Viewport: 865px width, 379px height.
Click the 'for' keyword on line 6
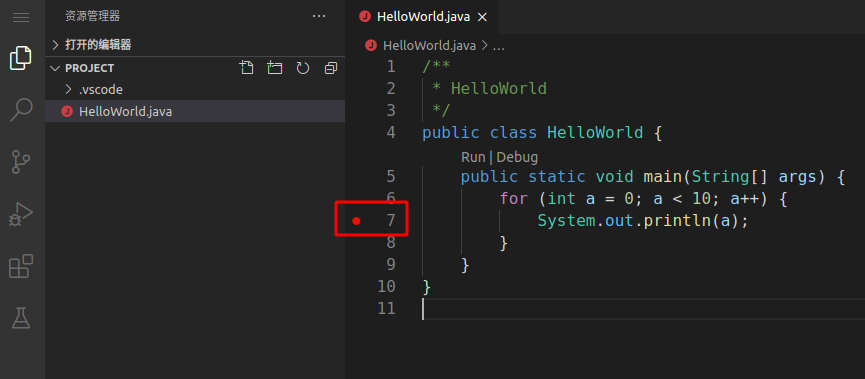[514, 199]
